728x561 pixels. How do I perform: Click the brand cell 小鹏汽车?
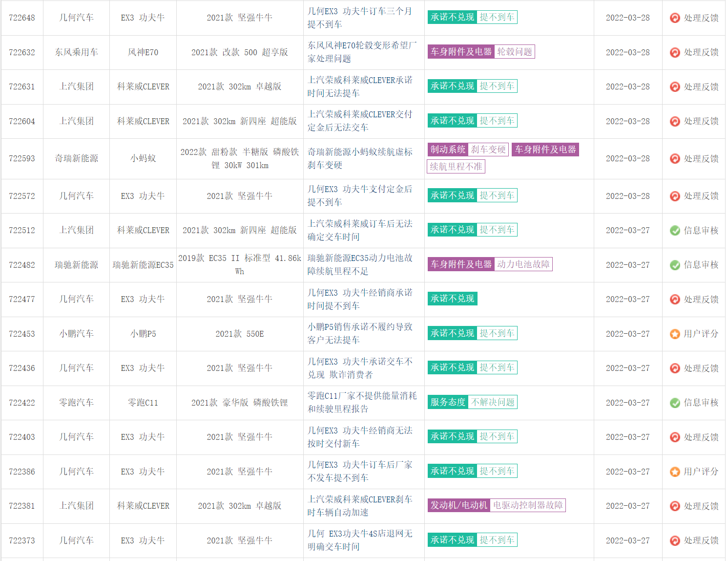(76, 334)
